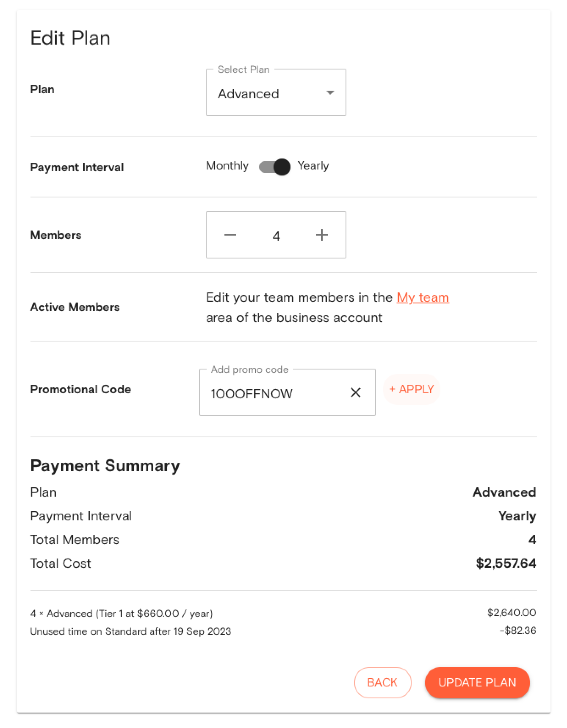Increase members with the plus icon
This screenshot has height=728, width=567.
(322, 235)
